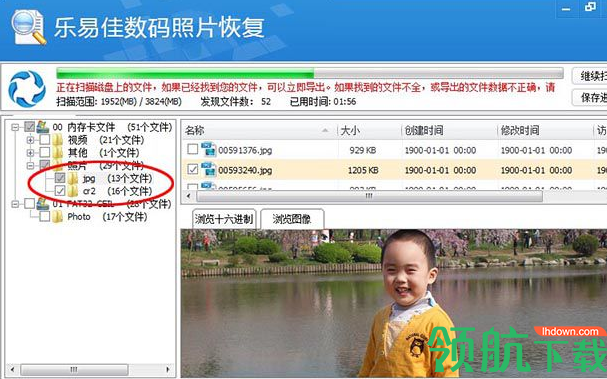Click the blue circular scanning status icon
Image resolution: width=607 pixels, height=379 pixels.
point(26,88)
